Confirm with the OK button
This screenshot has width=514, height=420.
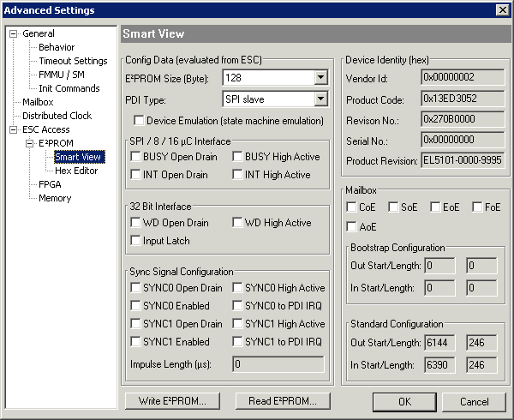click(404, 402)
